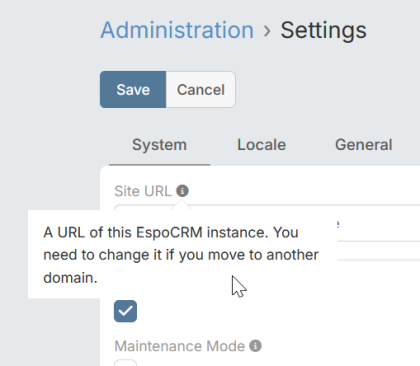The width and height of the screenshot is (420, 366).
Task: Open the Administration breadcrumb link
Action: coord(177,30)
